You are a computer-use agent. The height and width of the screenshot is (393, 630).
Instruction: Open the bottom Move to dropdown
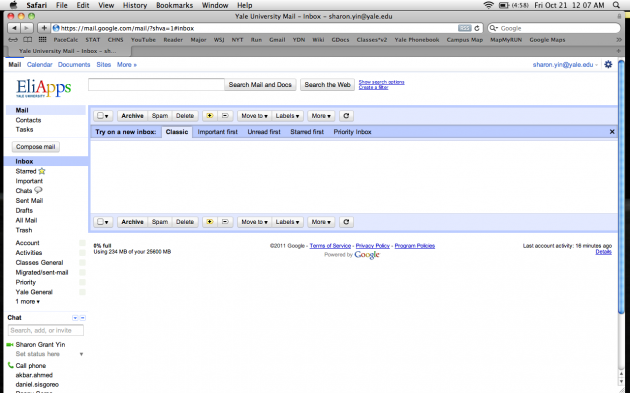point(254,222)
